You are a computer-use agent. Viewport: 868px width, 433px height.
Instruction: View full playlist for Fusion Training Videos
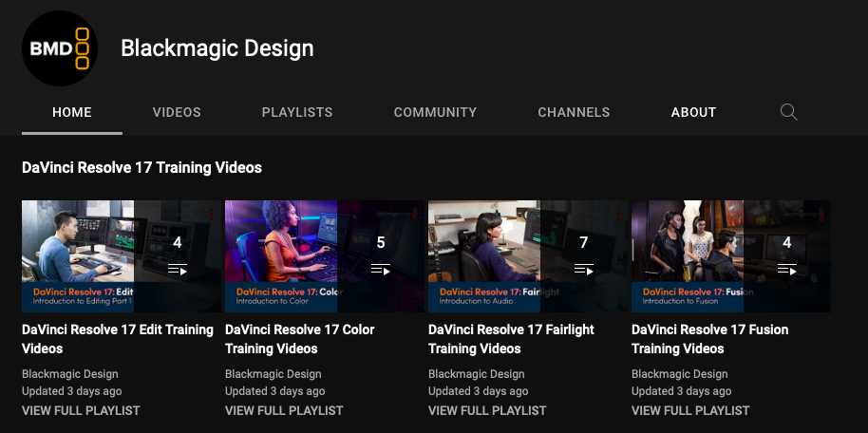click(690, 410)
